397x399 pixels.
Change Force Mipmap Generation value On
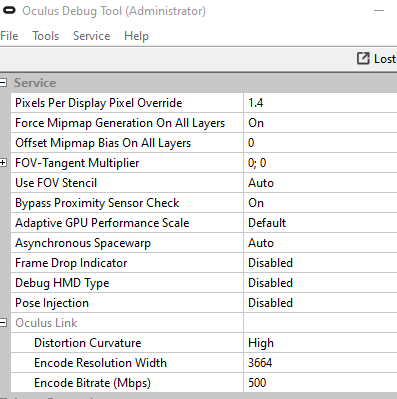pos(320,123)
